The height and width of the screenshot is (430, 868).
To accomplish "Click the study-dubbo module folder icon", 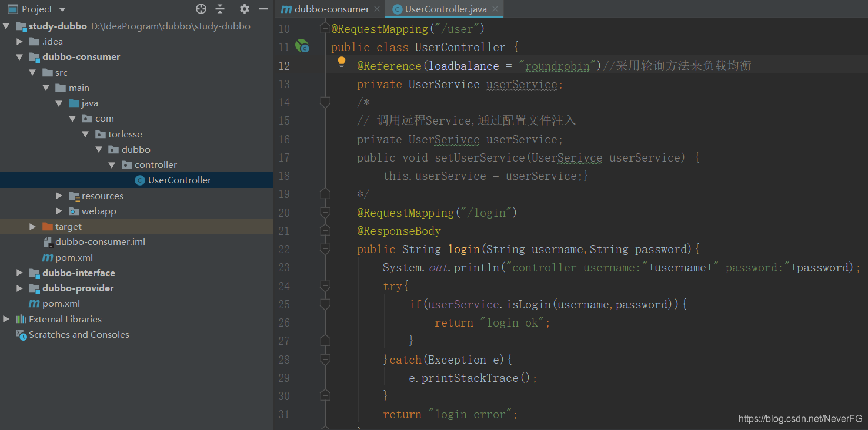I will coord(21,26).
